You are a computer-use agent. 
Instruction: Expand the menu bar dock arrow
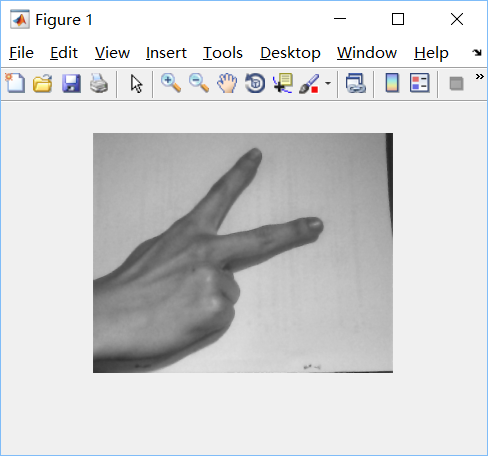point(477,52)
